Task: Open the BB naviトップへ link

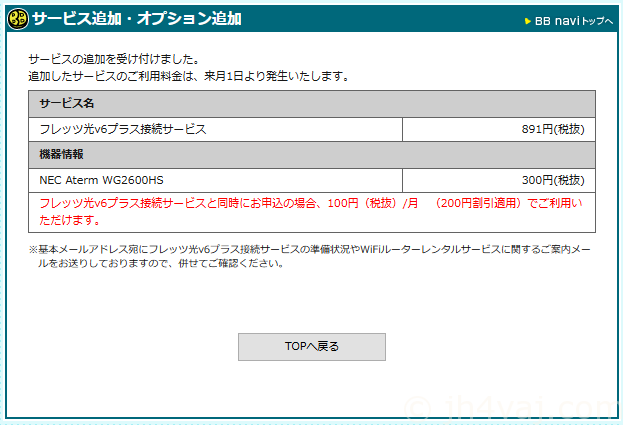Action: (x=573, y=20)
